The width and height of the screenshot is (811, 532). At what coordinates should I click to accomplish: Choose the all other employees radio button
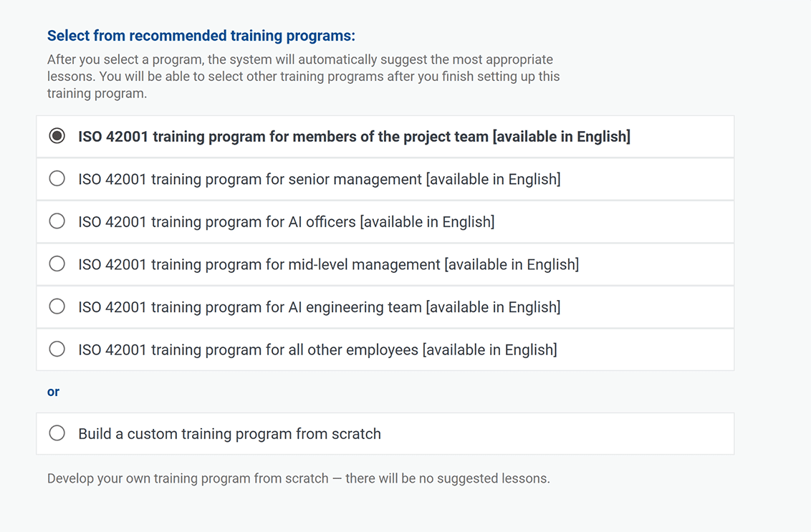[x=57, y=349]
